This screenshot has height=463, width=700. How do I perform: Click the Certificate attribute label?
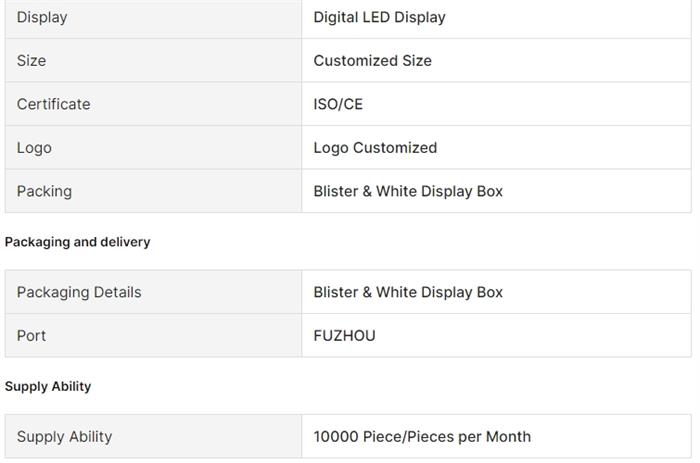pyautogui.click(x=53, y=104)
